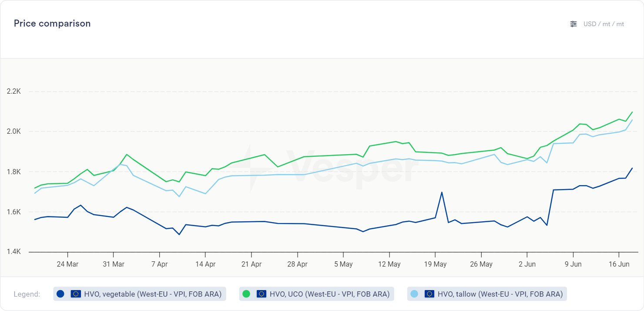644x311 pixels.
Task: Hide the HVO, UCO series via legend text
Action: pyautogui.click(x=329, y=294)
